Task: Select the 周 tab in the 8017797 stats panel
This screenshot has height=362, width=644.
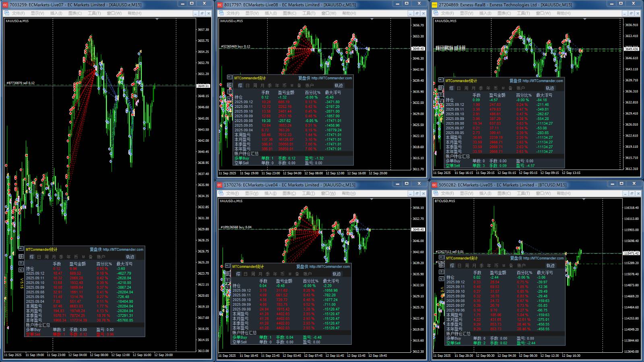Action: pos(255,85)
